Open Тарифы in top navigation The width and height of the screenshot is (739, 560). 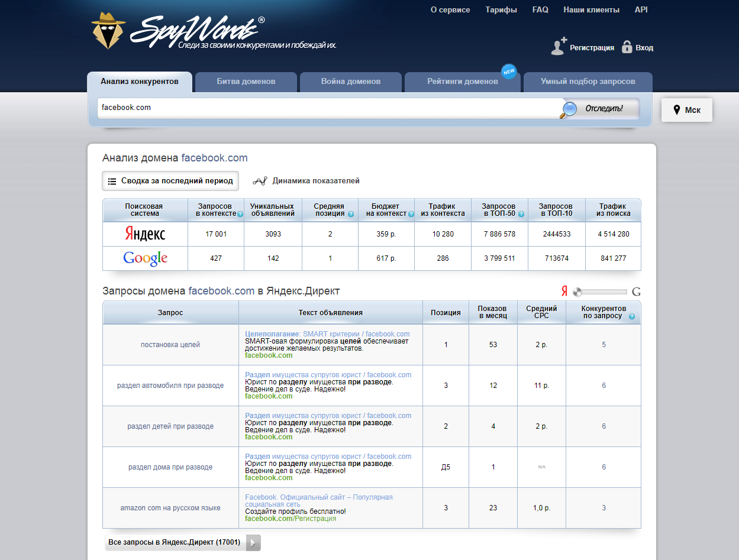[x=501, y=10]
